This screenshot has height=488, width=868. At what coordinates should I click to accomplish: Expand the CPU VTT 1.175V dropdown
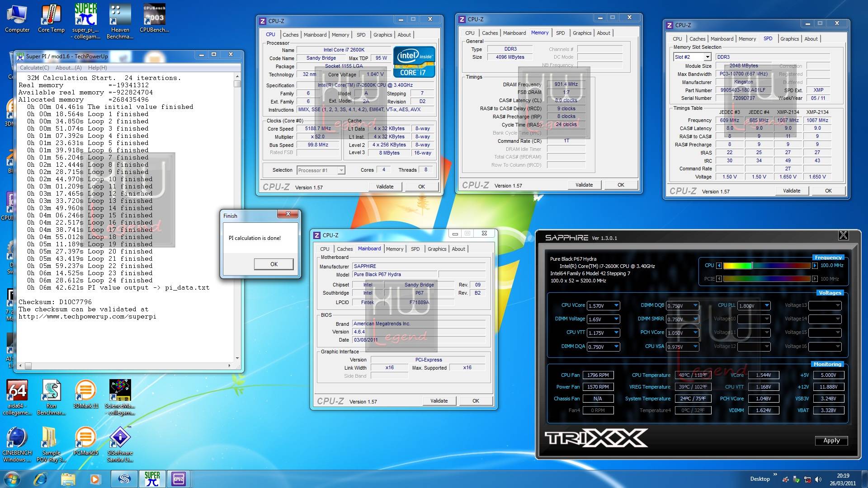point(616,333)
